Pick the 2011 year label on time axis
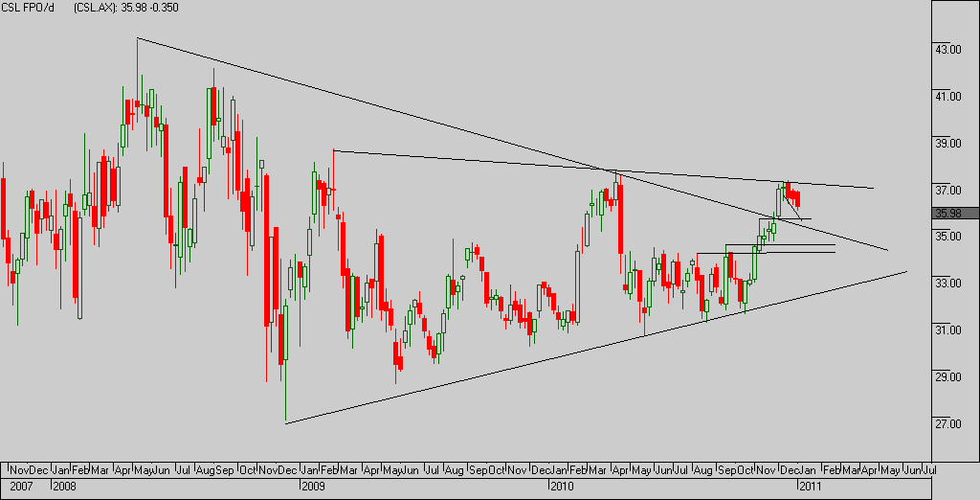This screenshot has height=500, width=980. coord(811,486)
